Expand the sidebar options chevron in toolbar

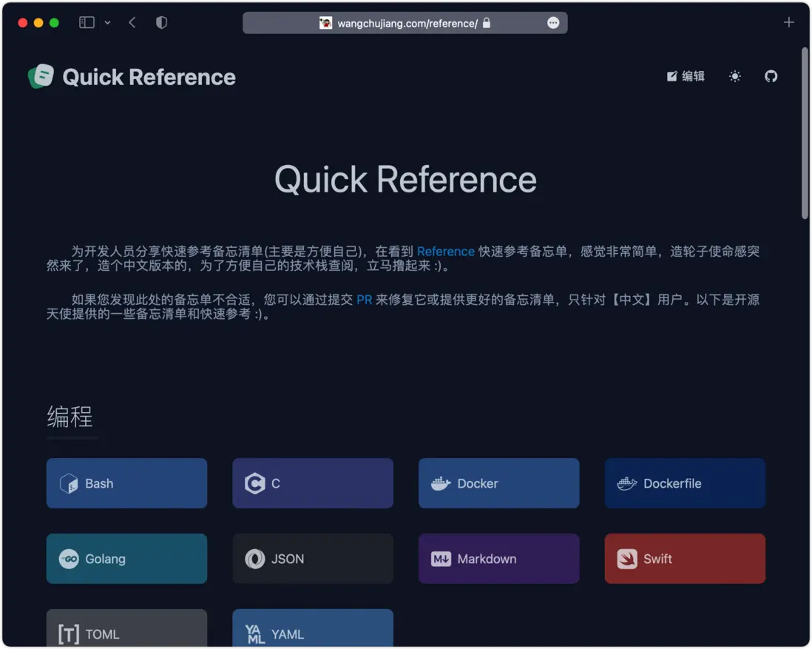[106, 22]
